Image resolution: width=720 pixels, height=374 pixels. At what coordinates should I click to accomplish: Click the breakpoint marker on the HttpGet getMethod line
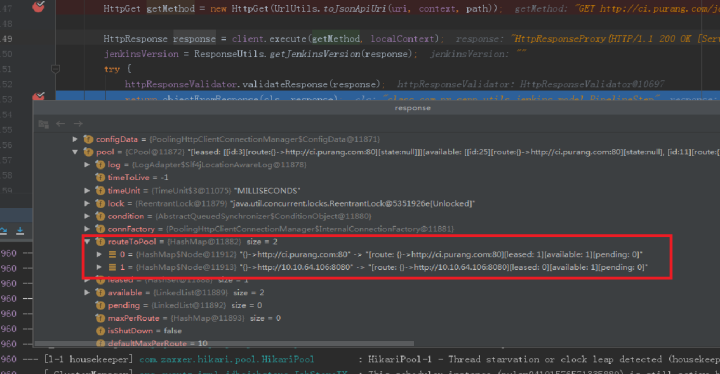[x=39, y=6]
